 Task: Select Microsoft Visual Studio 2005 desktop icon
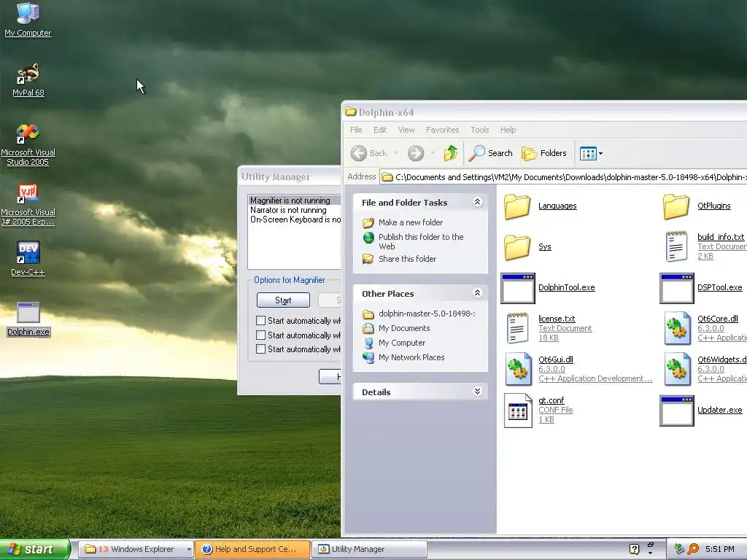tap(28, 145)
